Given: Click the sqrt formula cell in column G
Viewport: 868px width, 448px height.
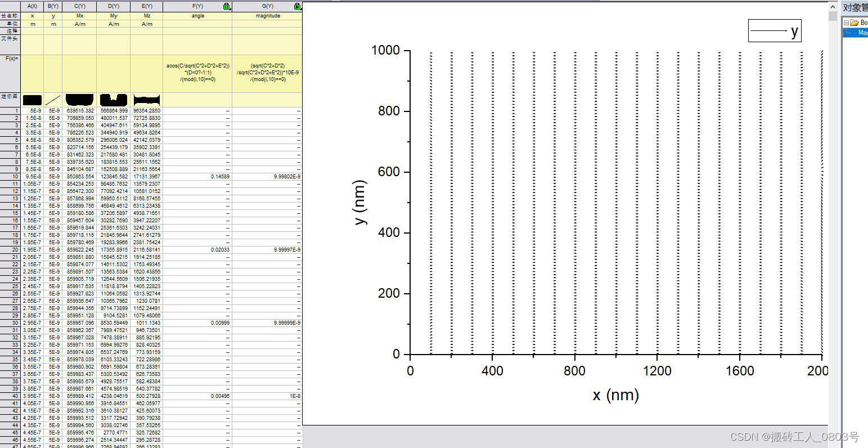Looking at the screenshot, I should coord(268,73).
